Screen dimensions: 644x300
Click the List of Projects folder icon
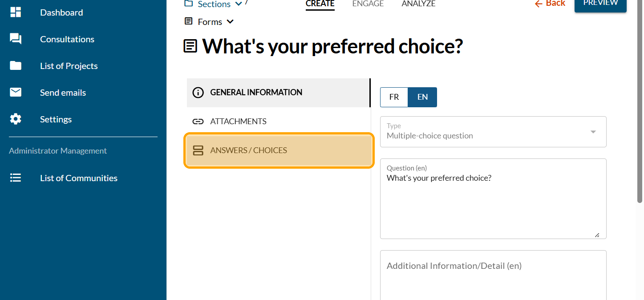coord(16,66)
